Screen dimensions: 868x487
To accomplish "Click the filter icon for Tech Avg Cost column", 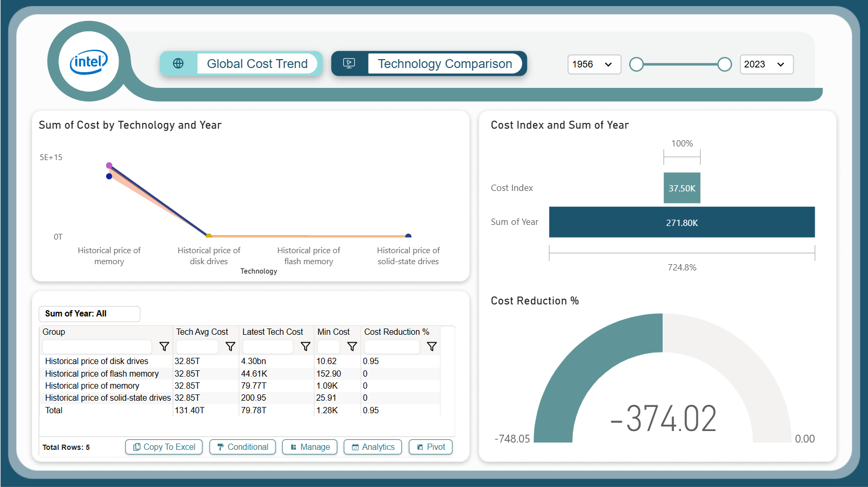I will pos(230,346).
